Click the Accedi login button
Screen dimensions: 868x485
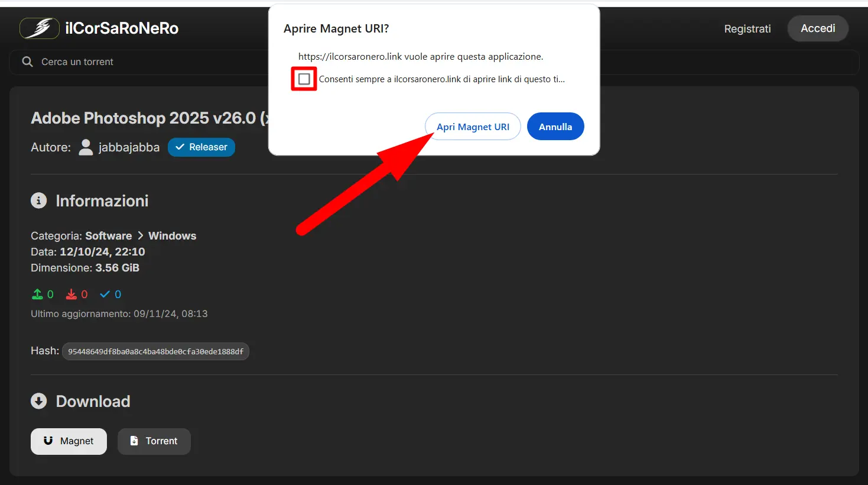click(x=818, y=28)
